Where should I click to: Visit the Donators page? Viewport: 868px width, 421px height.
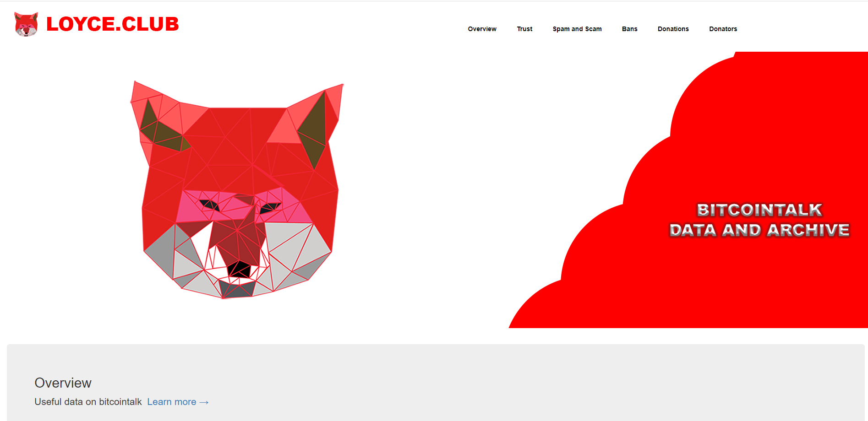tap(723, 29)
